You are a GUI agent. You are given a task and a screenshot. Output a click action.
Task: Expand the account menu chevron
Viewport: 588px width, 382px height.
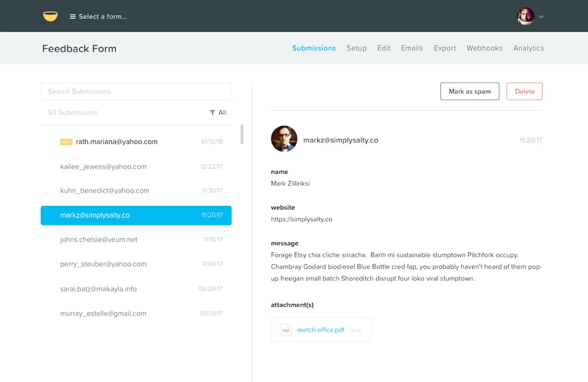click(541, 17)
